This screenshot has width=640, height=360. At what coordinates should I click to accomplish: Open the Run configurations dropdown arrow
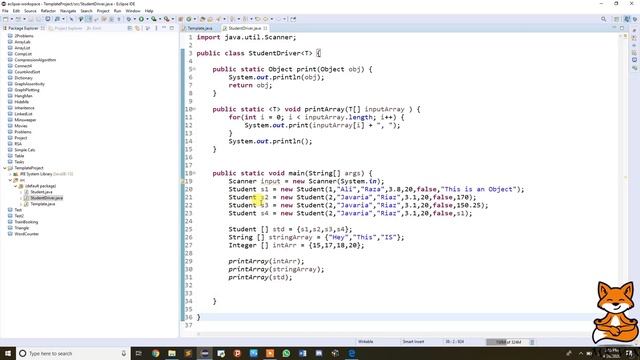coord(147,19)
